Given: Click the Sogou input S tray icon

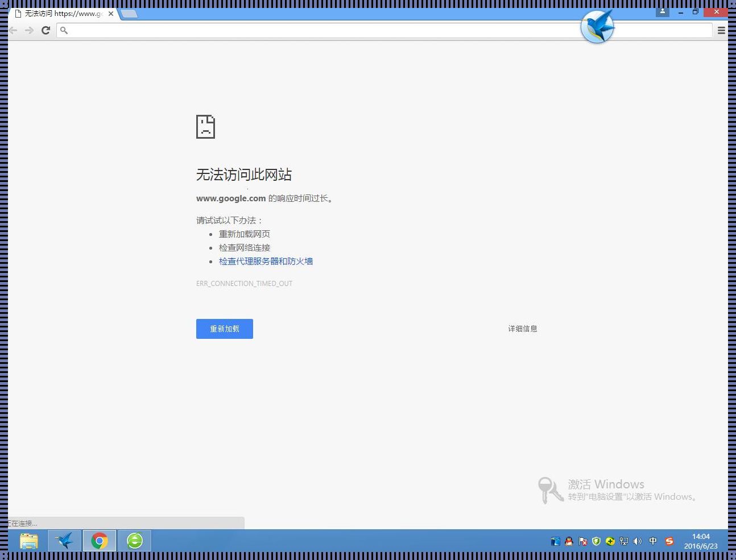Looking at the screenshot, I should 669,541.
